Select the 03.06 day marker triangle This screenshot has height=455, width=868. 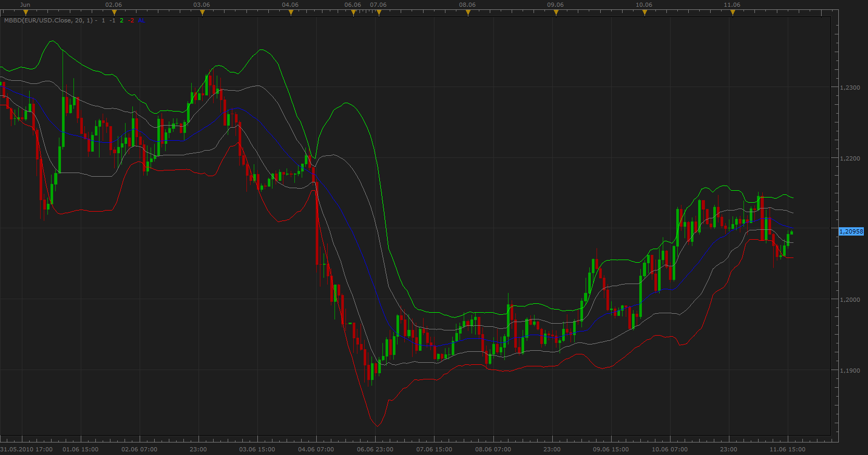pyautogui.click(x=202, y=13)
